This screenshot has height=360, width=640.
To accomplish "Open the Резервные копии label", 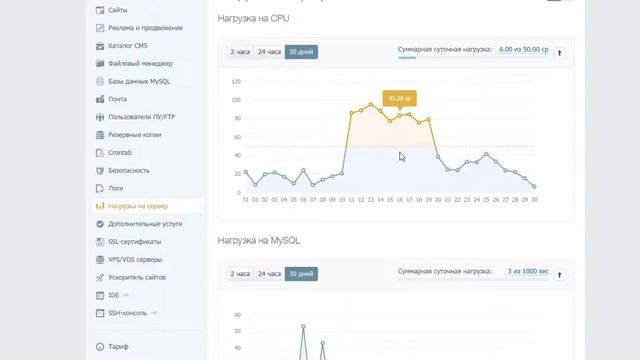I will (135, 135).
